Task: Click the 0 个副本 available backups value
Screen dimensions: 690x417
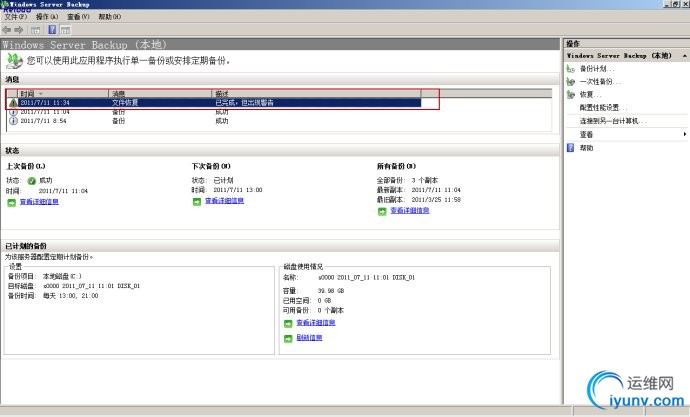Action: click(330, 310)
